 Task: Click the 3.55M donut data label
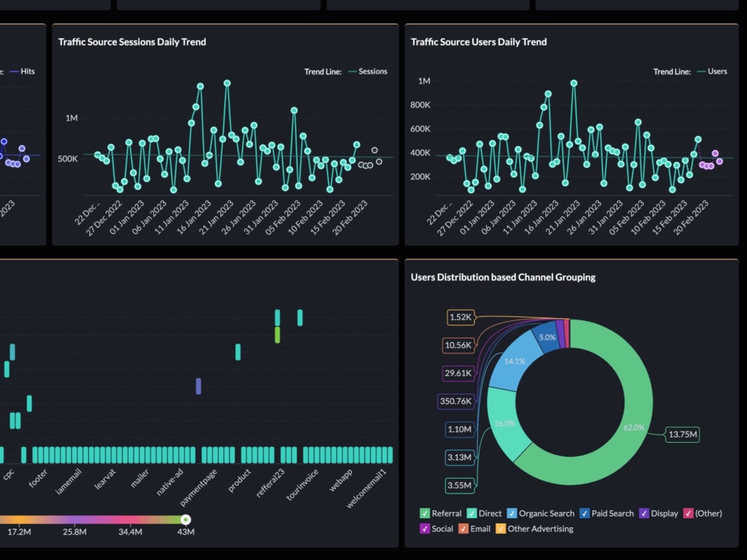(459, 486)
